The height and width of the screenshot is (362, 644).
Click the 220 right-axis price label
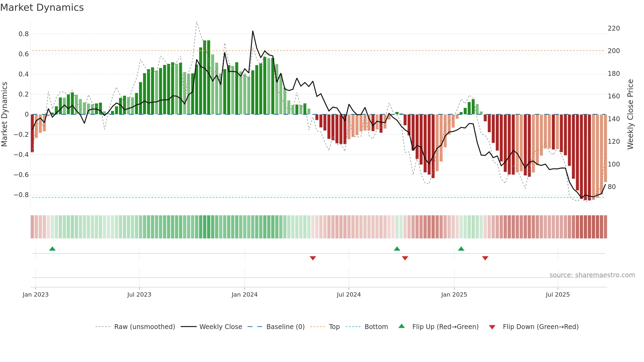click(614, 28)
